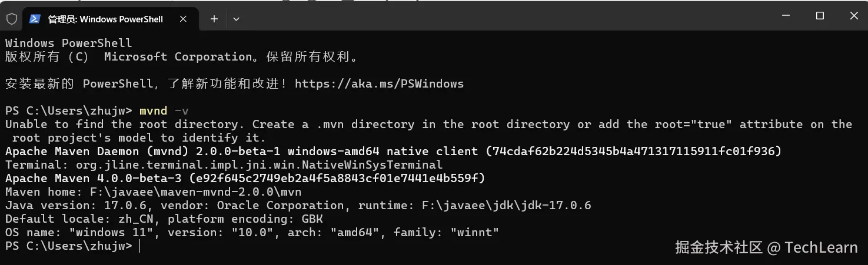
Task: Maximize the terminal window
Action: [x=820, y=16]
